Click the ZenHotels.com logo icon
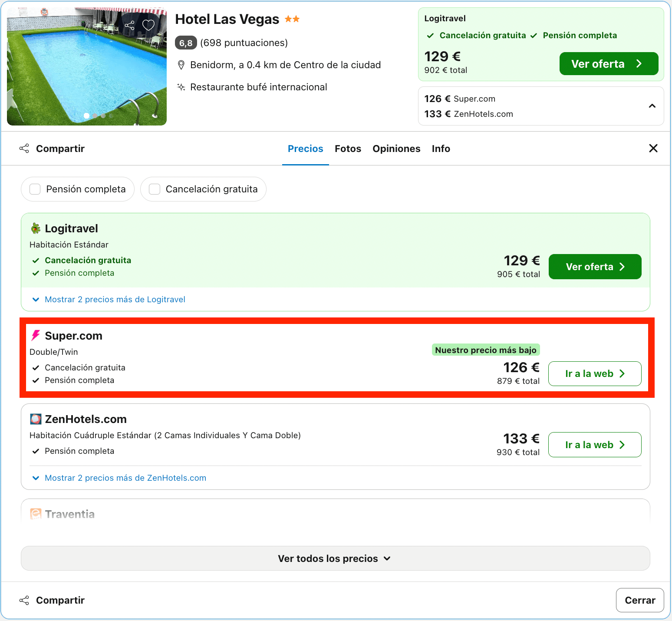 36,419
